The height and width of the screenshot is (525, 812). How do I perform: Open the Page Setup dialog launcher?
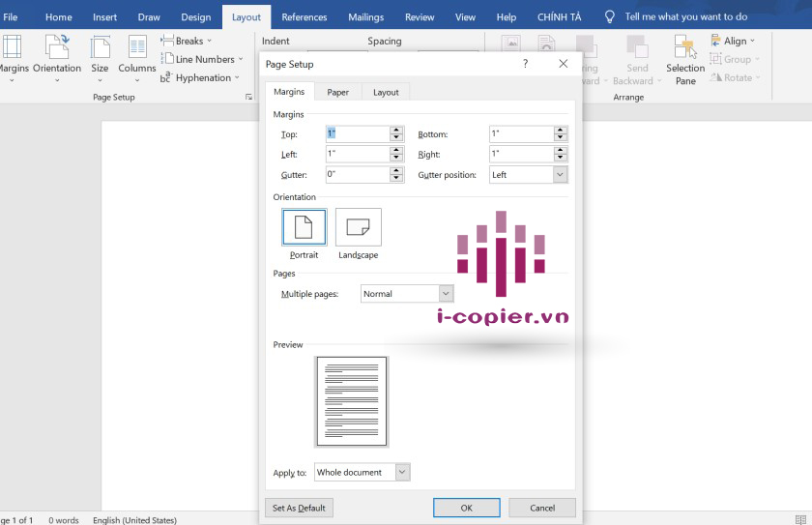tap(248, 98)
